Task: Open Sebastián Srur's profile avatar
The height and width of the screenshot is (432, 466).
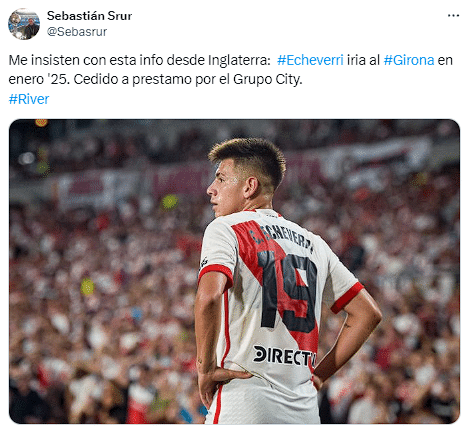Action: click(x=24, y=24)
